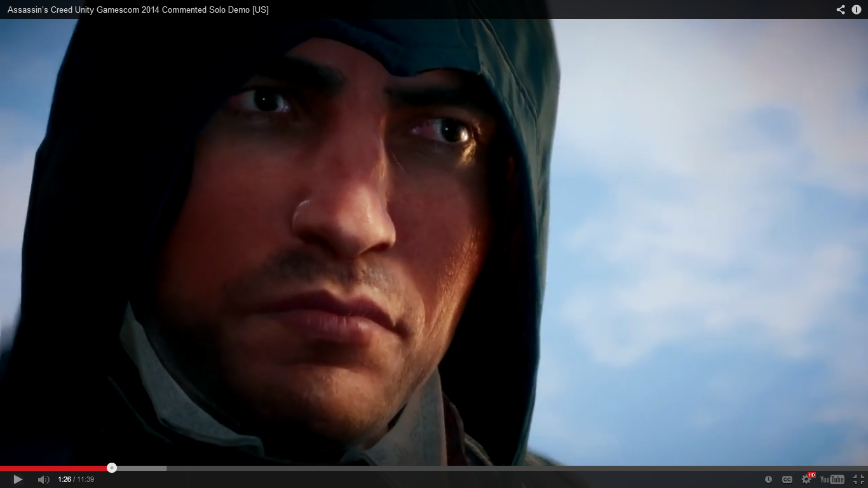The image size is (868, 488).
Task: Seek to an unbuffered part of the timeline
Action: tap(517, 468)
